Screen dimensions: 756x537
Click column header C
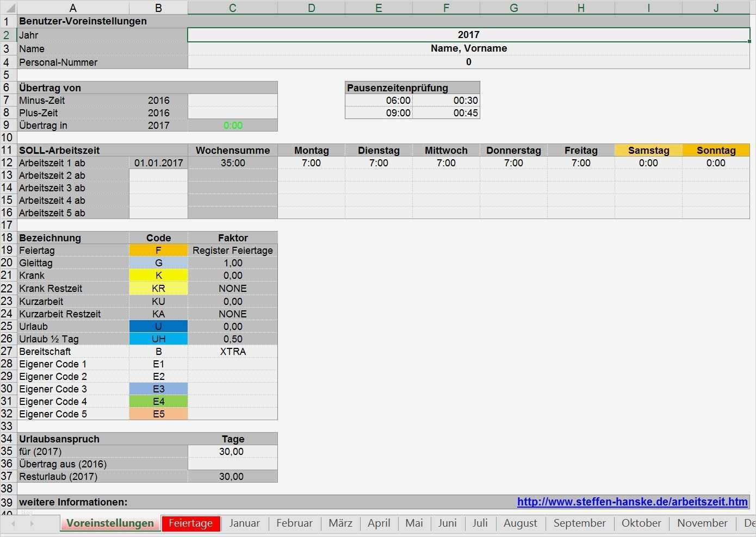pyautogui.click(x=232, y=8)
